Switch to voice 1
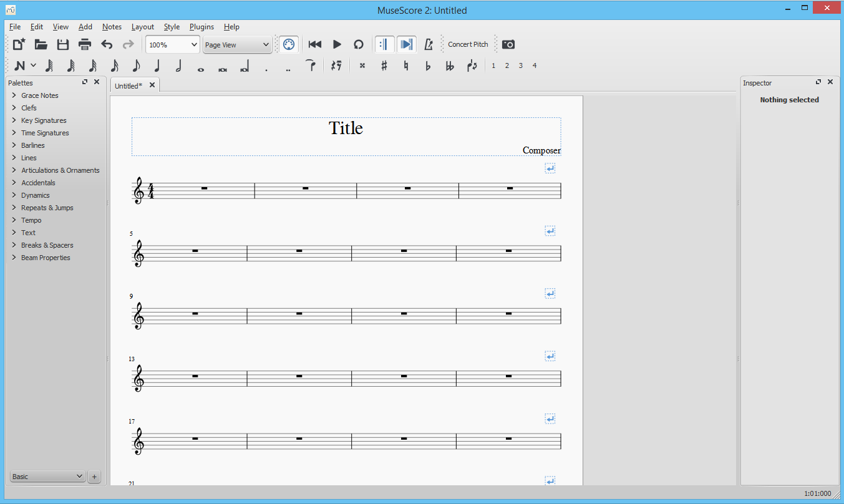The height and width of the screenshot is (504, 844). tap(493, 65)
